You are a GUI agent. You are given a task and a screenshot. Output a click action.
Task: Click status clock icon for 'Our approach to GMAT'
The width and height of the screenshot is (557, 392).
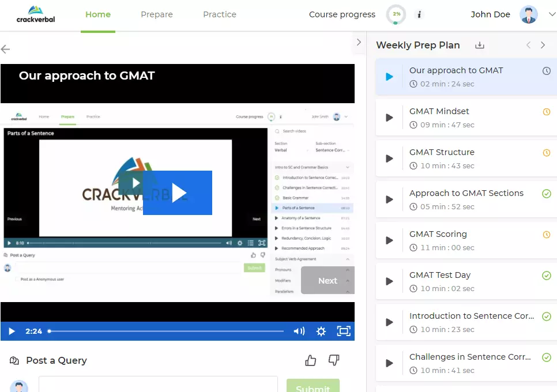pos(547,71)
